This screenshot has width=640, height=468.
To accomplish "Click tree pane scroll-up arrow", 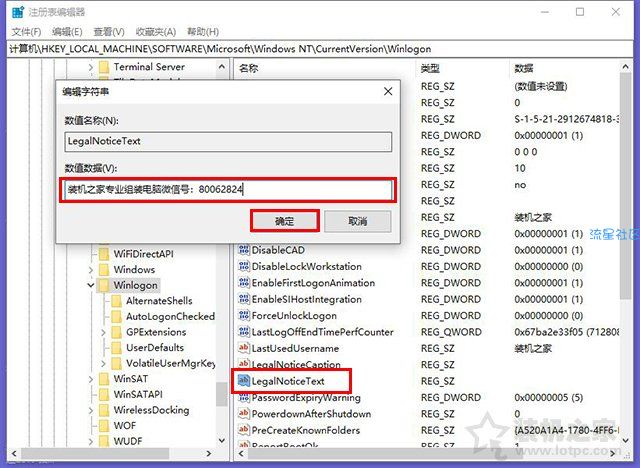I will [222, 66].
